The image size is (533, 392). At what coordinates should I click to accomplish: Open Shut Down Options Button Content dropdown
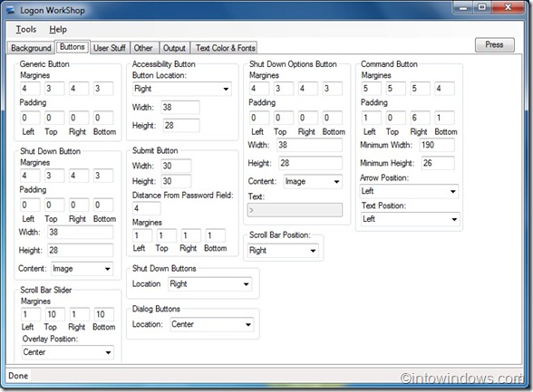313,182
